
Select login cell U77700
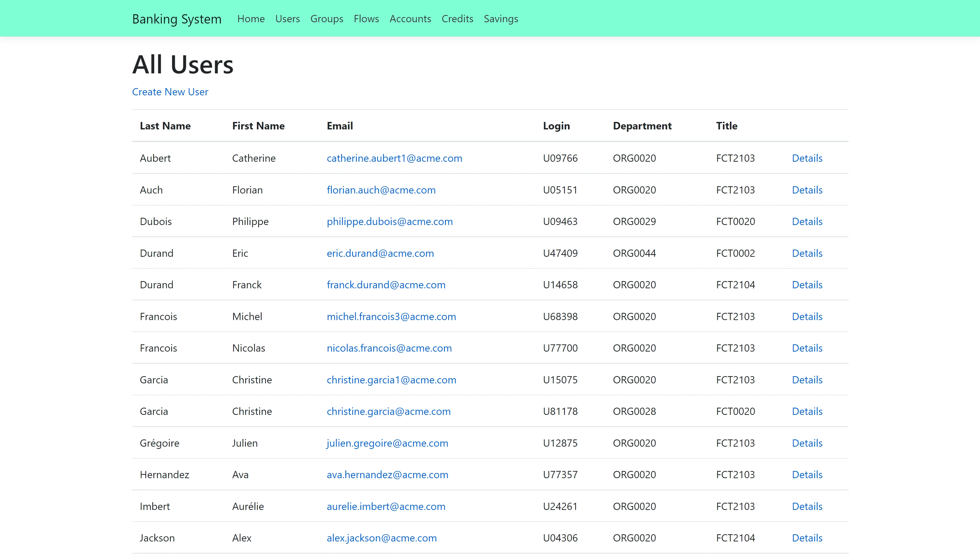560,348
